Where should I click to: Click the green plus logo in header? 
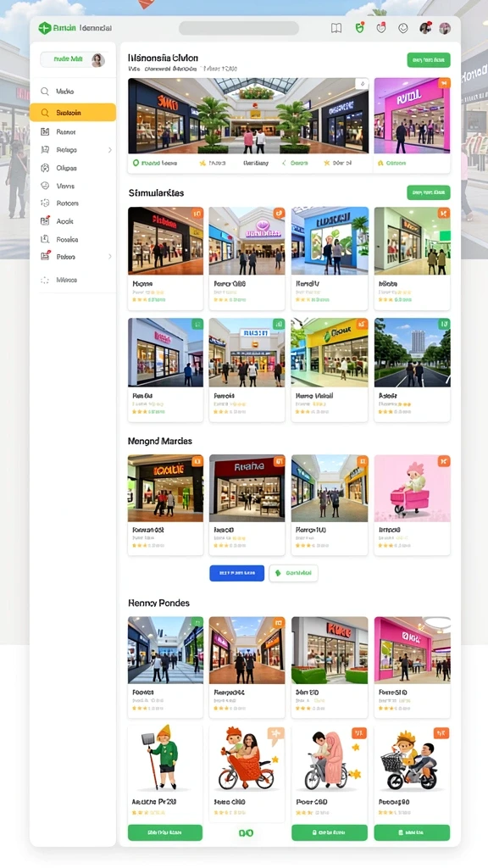tap(45, 28)
